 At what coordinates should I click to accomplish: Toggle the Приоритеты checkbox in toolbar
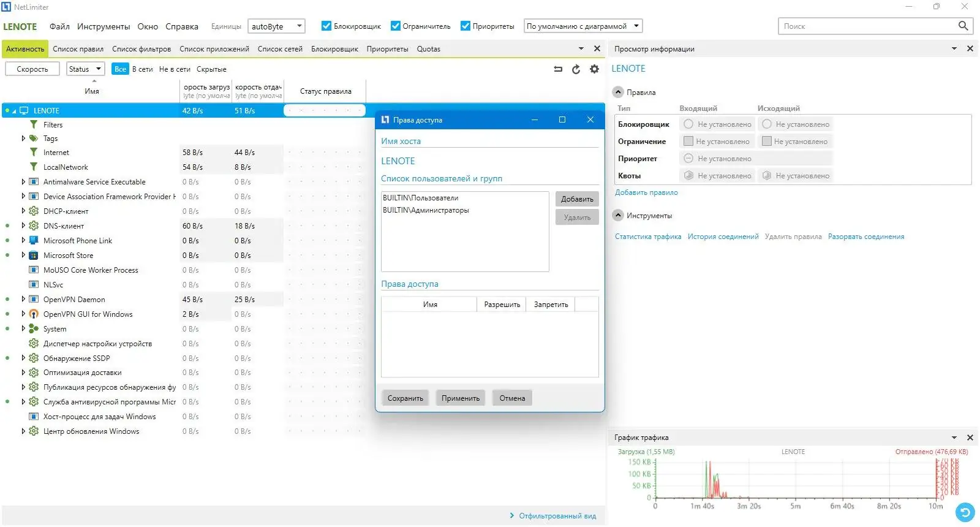[466, 26]
